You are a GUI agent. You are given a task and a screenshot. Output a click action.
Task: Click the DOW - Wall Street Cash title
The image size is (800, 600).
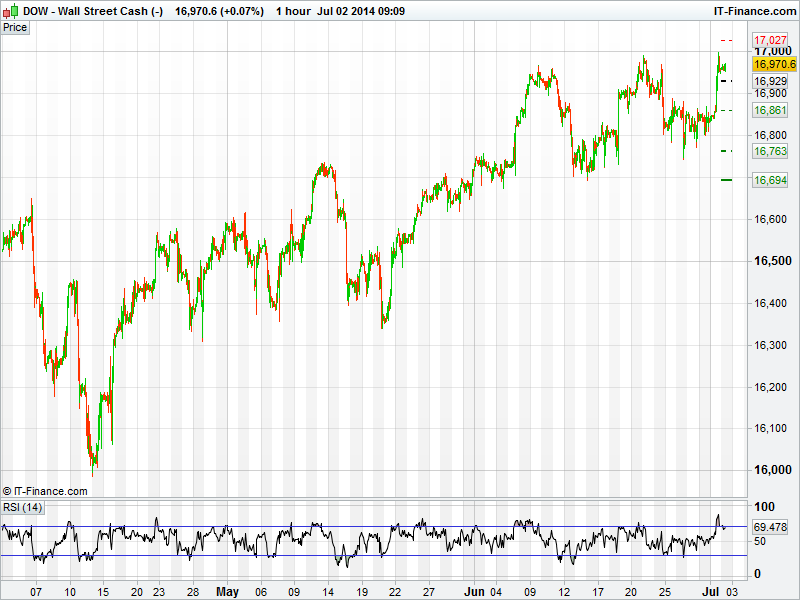point(93,11)
